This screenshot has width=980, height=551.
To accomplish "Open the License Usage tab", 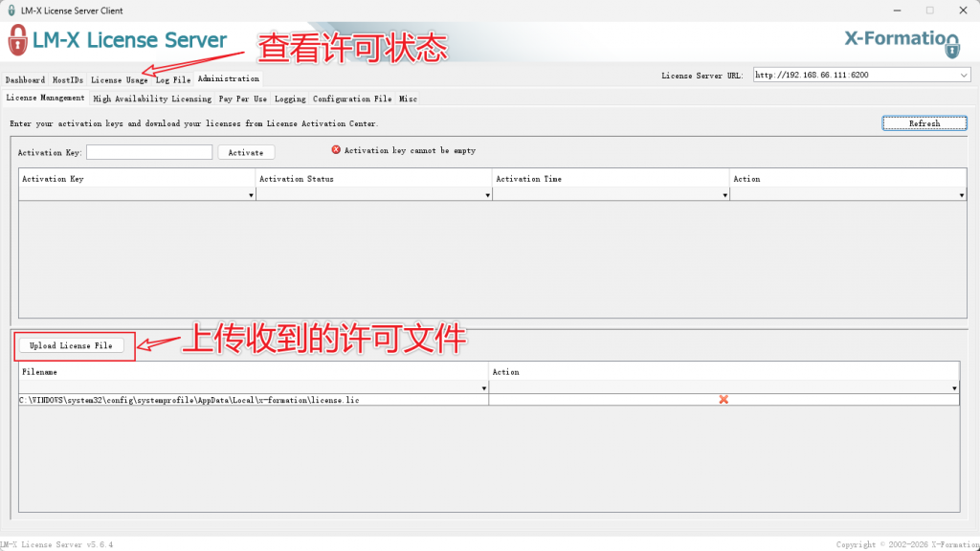I will coord(119,79).
